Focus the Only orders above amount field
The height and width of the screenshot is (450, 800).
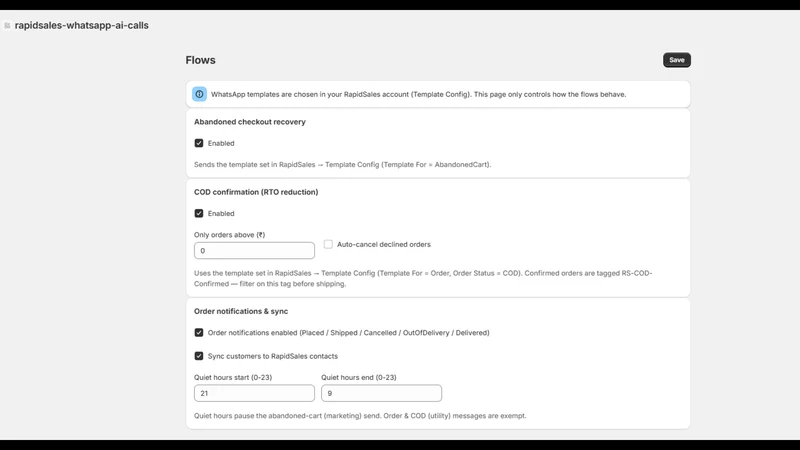tap(254, 251)
